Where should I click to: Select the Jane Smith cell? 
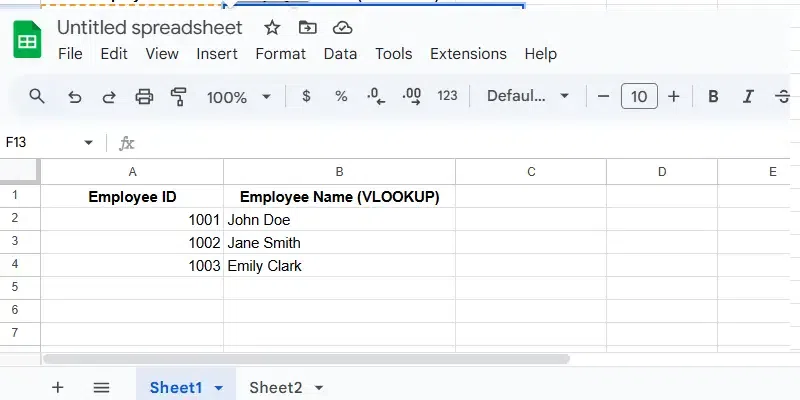pyautogui.click(x=339, y=242)
